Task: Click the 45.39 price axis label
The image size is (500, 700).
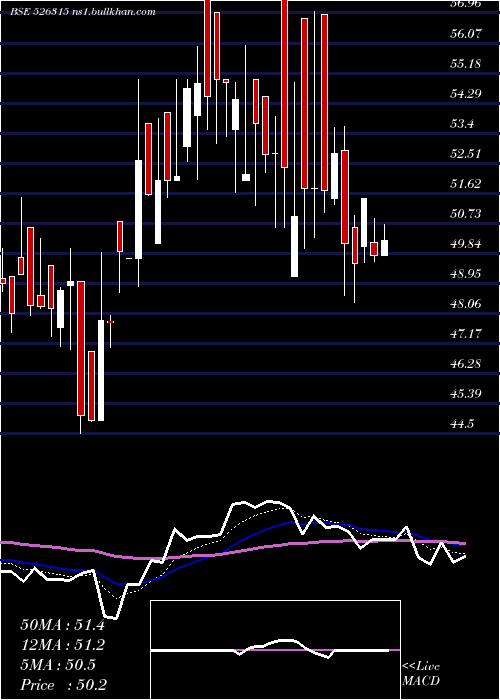Action: click(466, 394)
